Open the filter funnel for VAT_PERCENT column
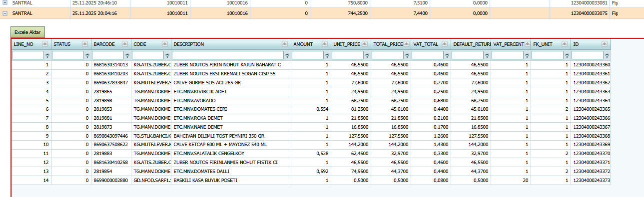The width and height of the screenshot is (644, 197). pyautogui.click(x=527, y=55)
